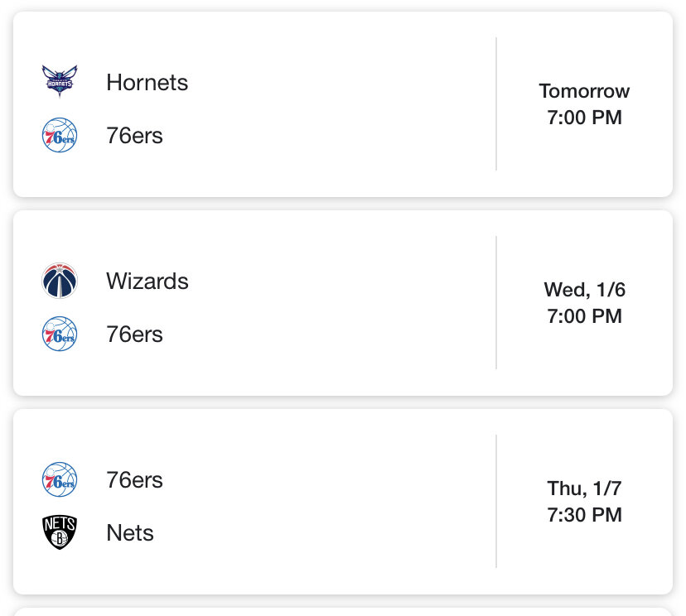Viewport: 686px width, 616px height.
Task: Select the Hornets team name
Action: click(x=147, y=83)
